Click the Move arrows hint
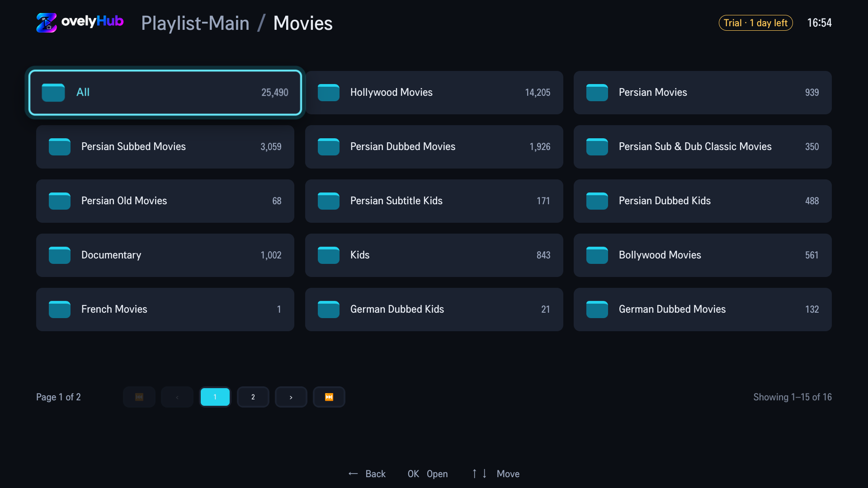This screenshot has height=488, width=868. point(495,474)
